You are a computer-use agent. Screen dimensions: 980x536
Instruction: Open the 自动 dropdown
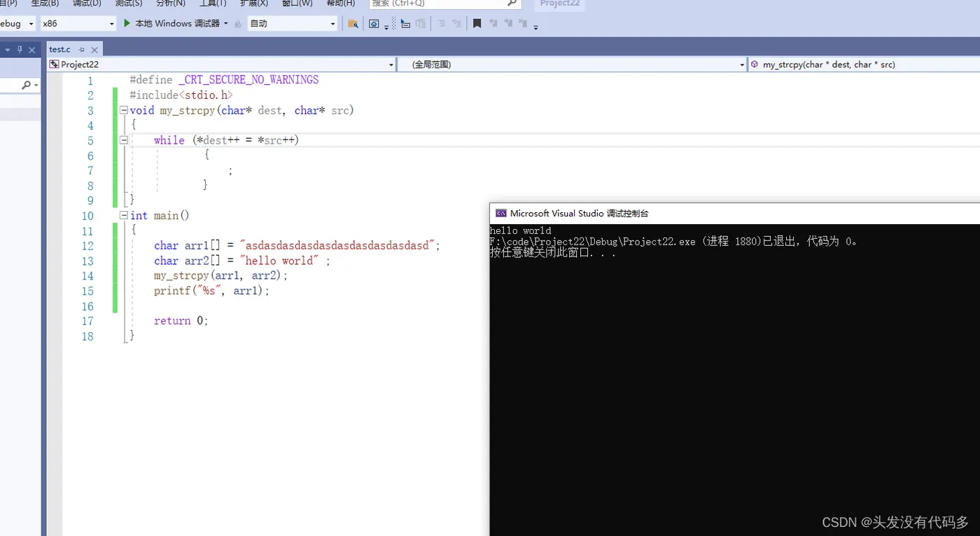pos(293,24)
